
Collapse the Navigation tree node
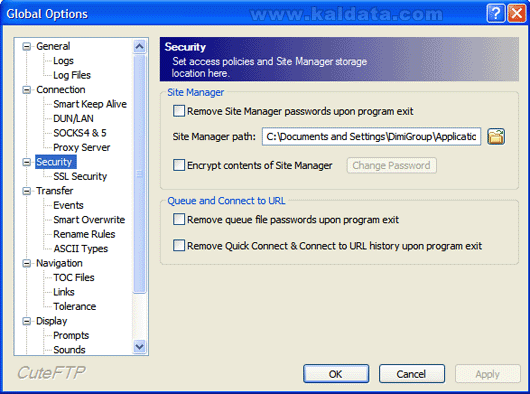(x=26, y=263)
